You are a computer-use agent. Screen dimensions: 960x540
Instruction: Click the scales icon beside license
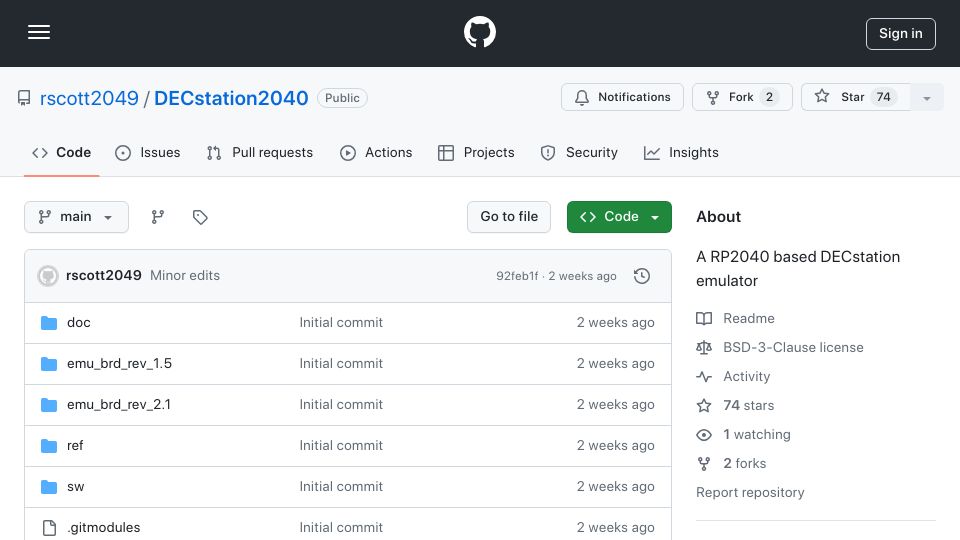(x=704, y=347)
